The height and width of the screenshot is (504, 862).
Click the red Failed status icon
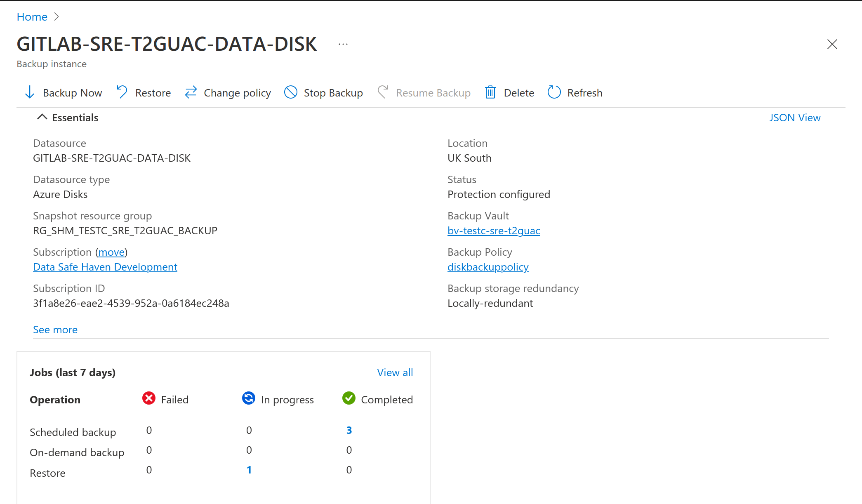point(149,398)
